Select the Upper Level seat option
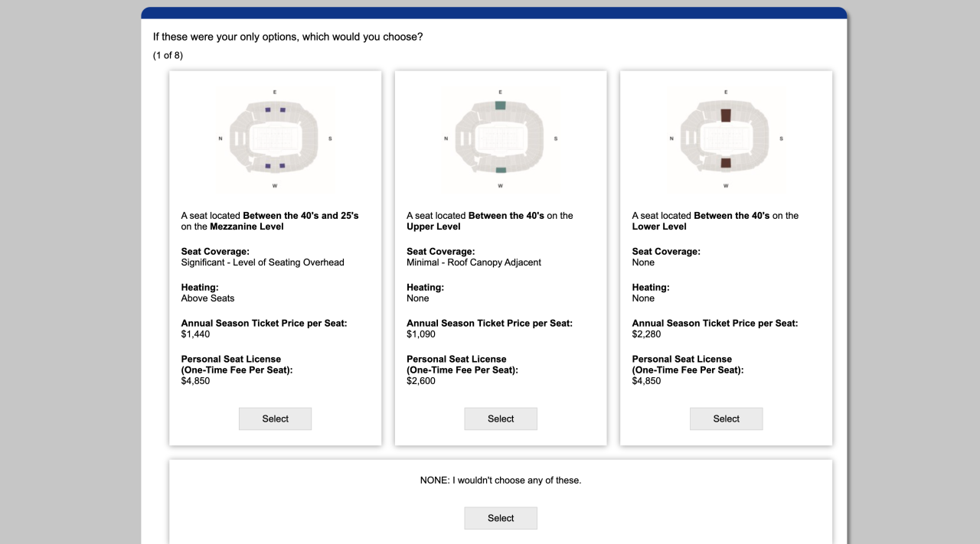The height and width of the screenshot is (544, 980). pos(501,419)
